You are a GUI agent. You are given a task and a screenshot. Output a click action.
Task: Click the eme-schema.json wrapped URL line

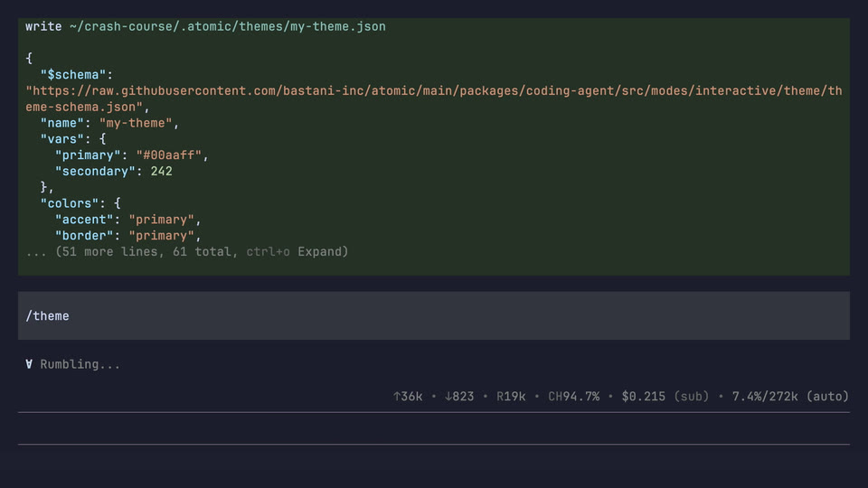pos(88,107)
